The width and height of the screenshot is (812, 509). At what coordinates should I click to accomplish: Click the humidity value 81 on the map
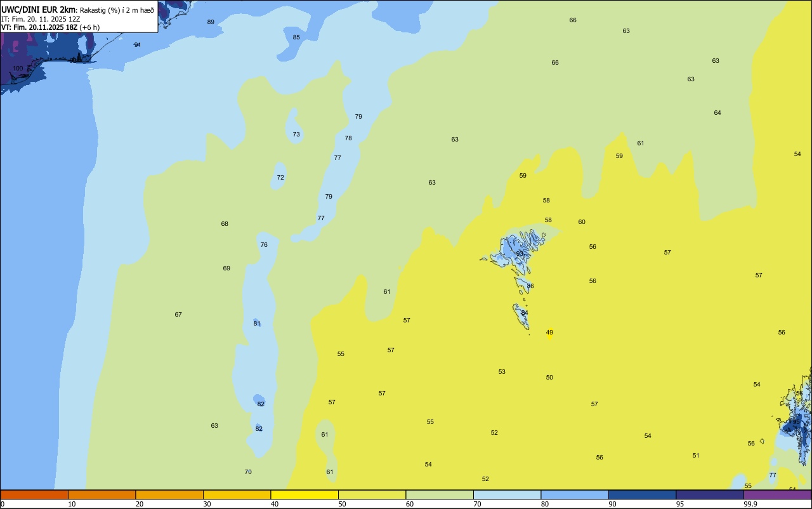click(x=257, y=323)
